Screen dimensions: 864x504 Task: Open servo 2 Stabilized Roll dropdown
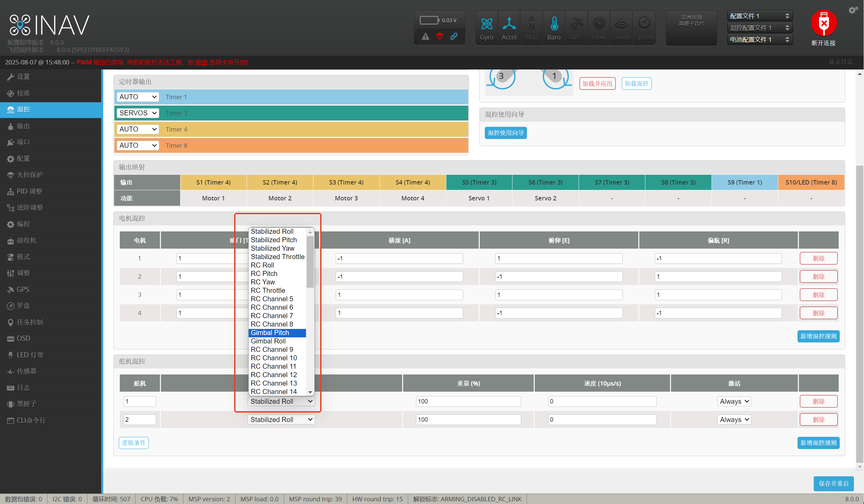(281, 420)
